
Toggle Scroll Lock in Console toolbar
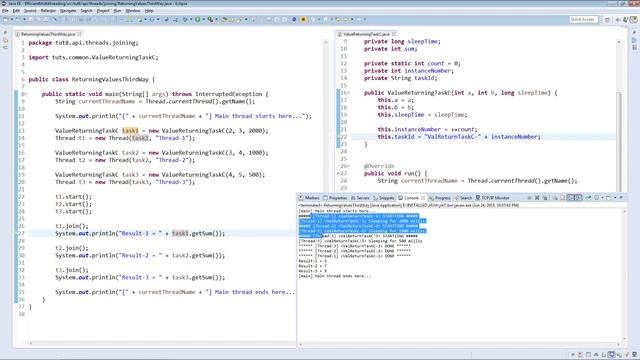pyautogui.click(x=562, y=198)
